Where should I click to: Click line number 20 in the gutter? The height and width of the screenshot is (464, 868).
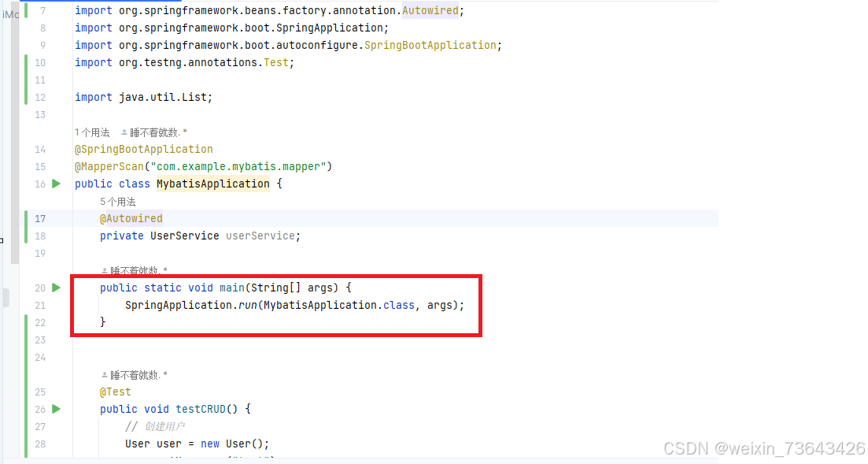pos(40,288)
